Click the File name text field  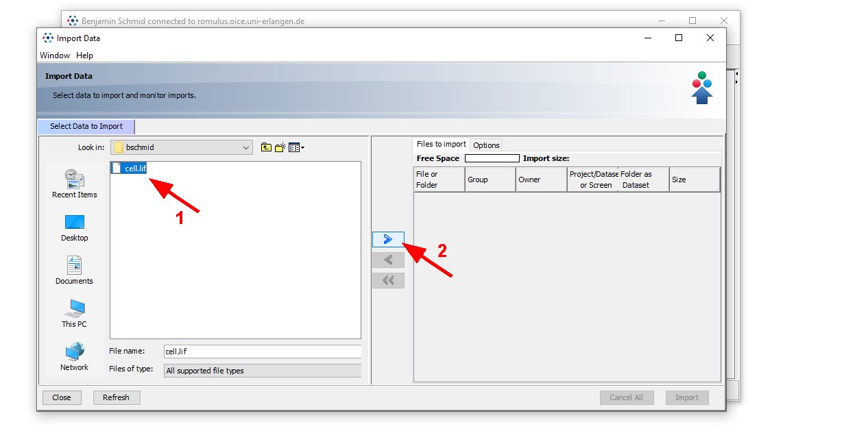tap(262, 351)
